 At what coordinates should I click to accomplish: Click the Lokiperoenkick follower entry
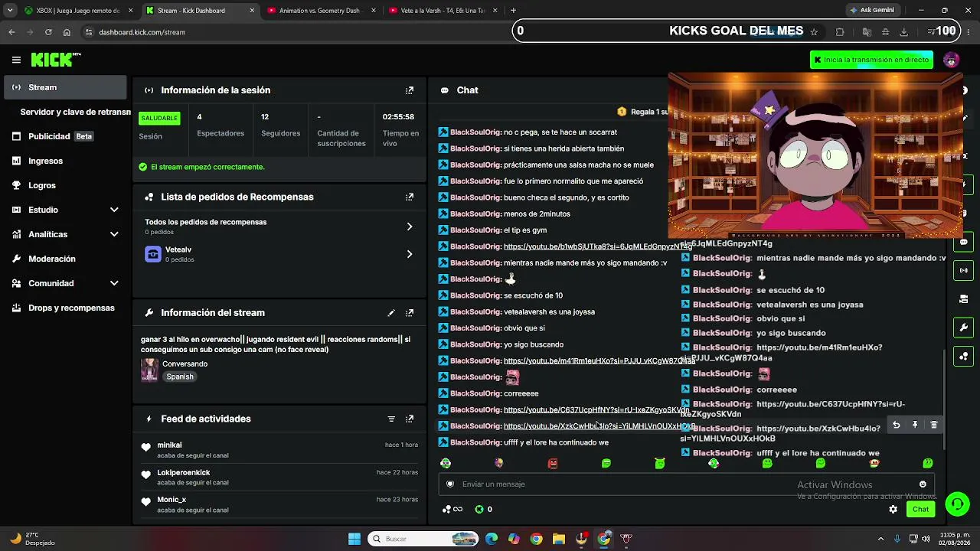pyautogui.click(x=279, y=478)
